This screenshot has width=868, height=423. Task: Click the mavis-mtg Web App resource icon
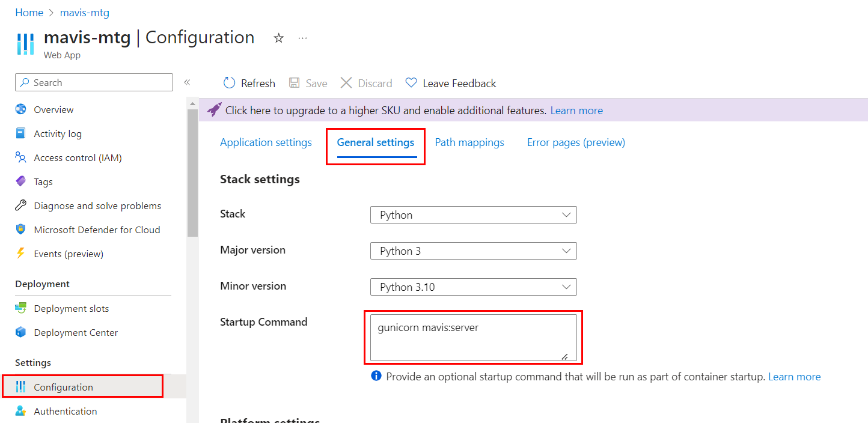(x=26, y=44)
